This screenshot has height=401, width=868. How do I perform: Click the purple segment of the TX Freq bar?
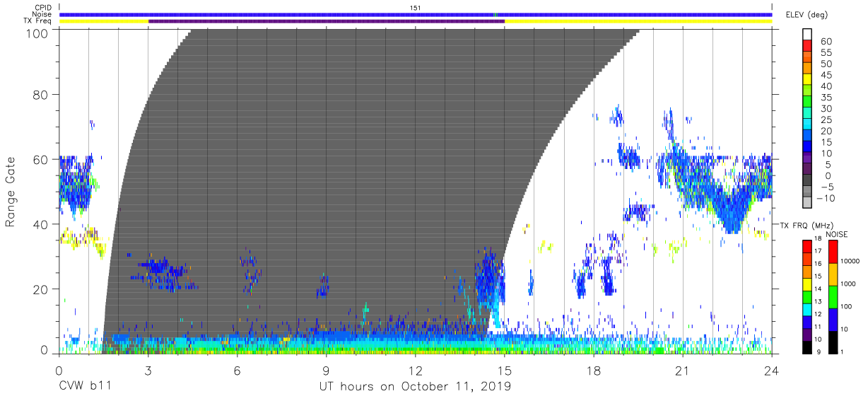(327, 21)
